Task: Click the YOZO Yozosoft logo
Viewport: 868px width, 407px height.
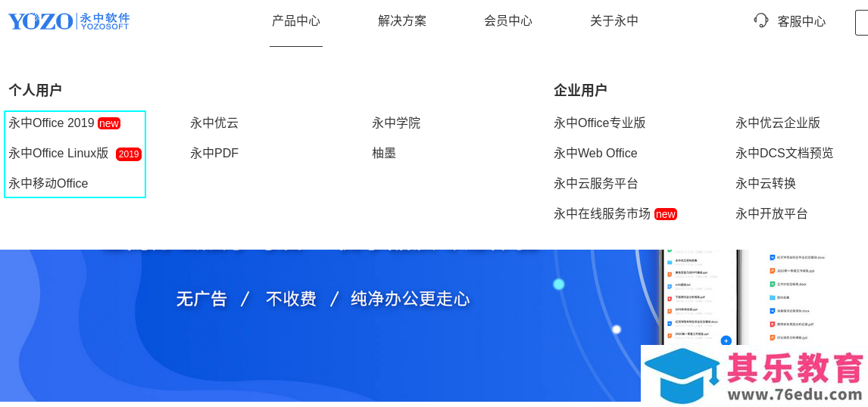Action: [x=69, y=22]
